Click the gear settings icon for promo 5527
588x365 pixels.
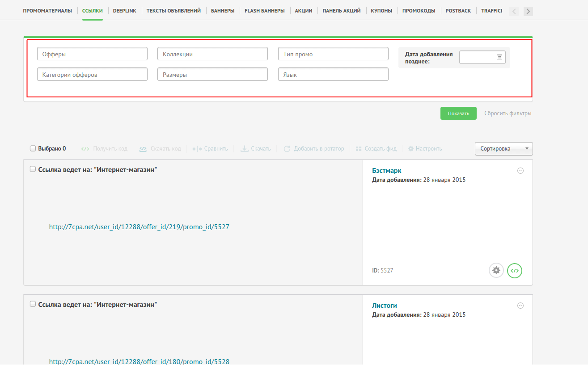pyautogui.click(x=496, y=270)
